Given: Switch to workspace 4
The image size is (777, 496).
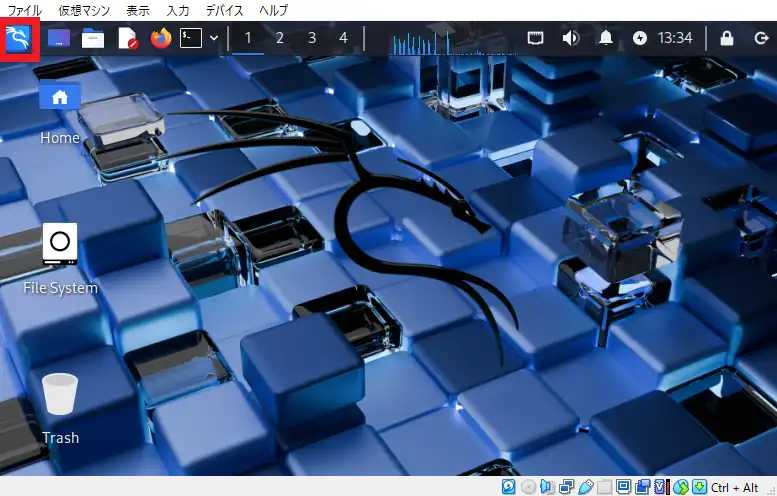Looking at the screenshot, I should pos(343,38).
